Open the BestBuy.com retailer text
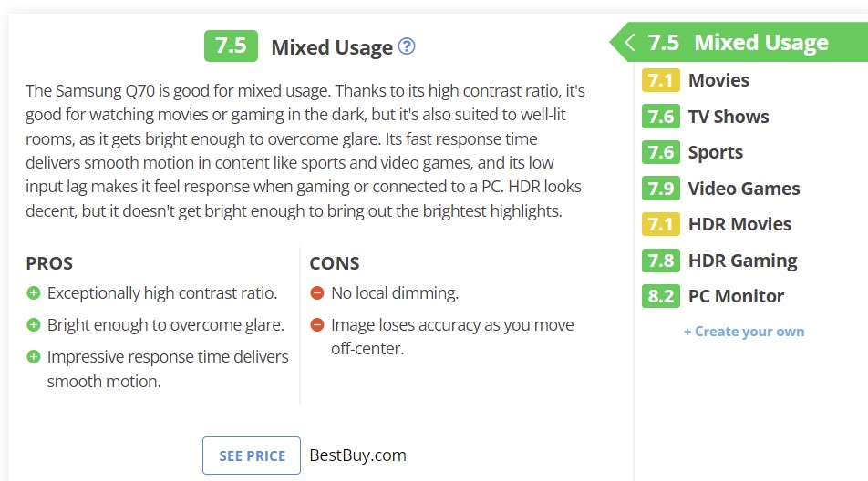 357,455
